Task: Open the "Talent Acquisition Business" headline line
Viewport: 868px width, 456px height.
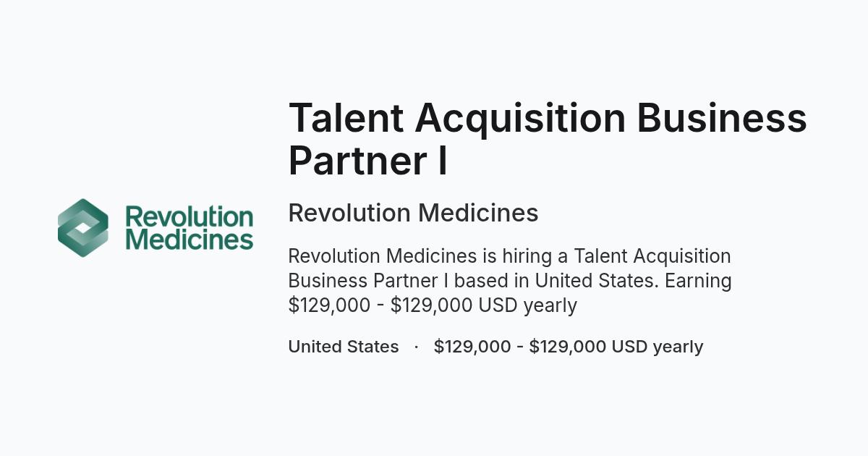Action: tap(548, 117)
